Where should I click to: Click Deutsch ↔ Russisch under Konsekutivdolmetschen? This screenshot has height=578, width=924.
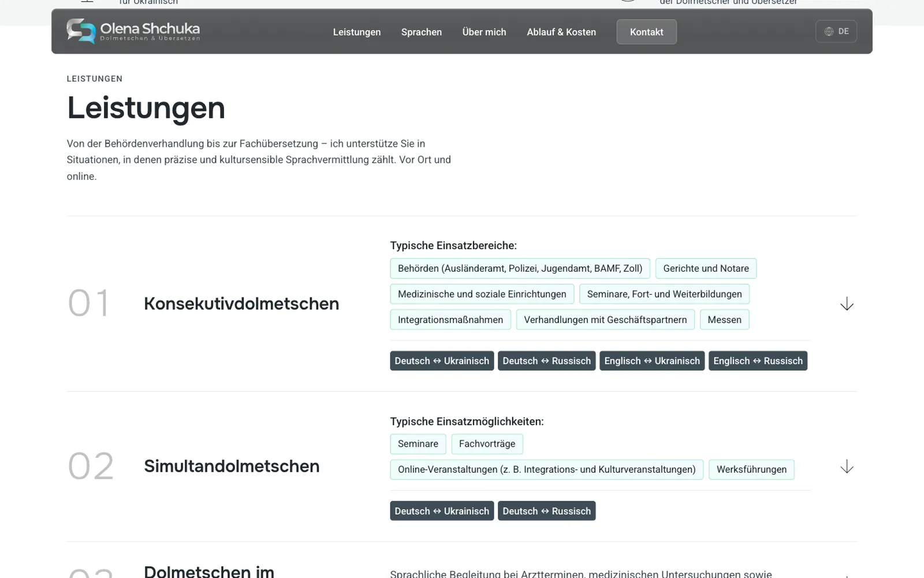(x=546, y=361)
